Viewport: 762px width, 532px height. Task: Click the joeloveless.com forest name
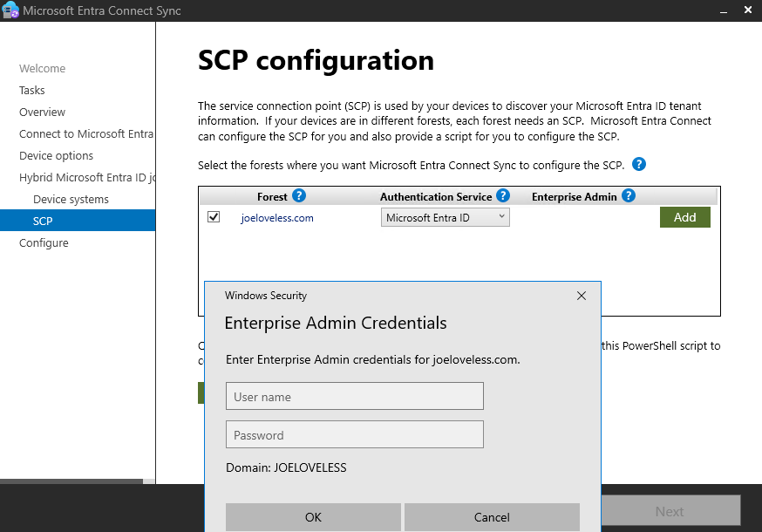coord(277,218)
